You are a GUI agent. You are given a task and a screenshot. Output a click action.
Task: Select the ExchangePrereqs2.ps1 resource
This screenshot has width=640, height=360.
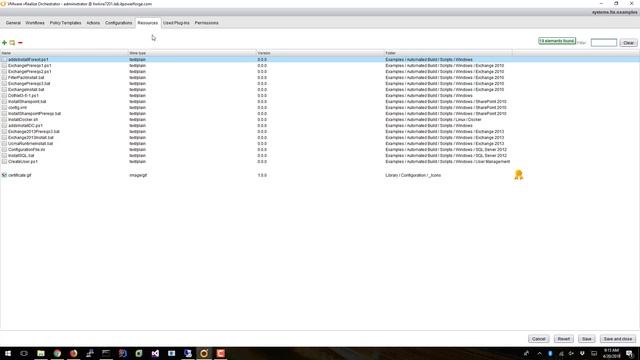(29, 71)
